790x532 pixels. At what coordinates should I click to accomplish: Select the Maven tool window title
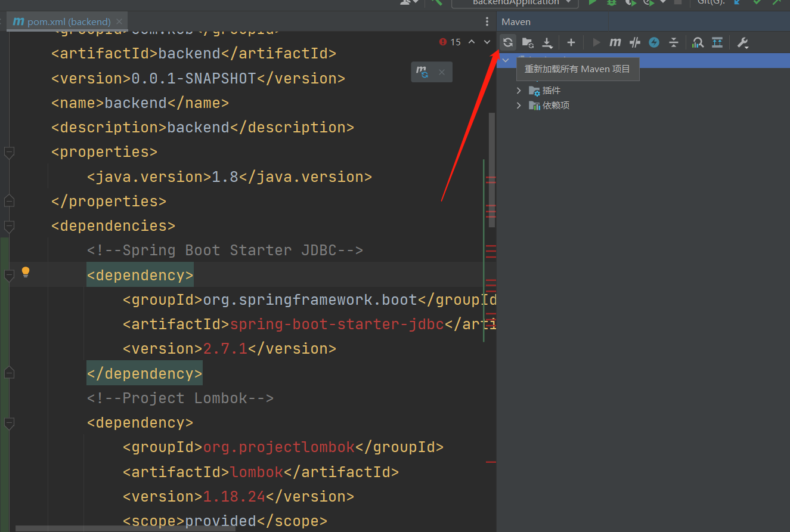click(516, 22)
